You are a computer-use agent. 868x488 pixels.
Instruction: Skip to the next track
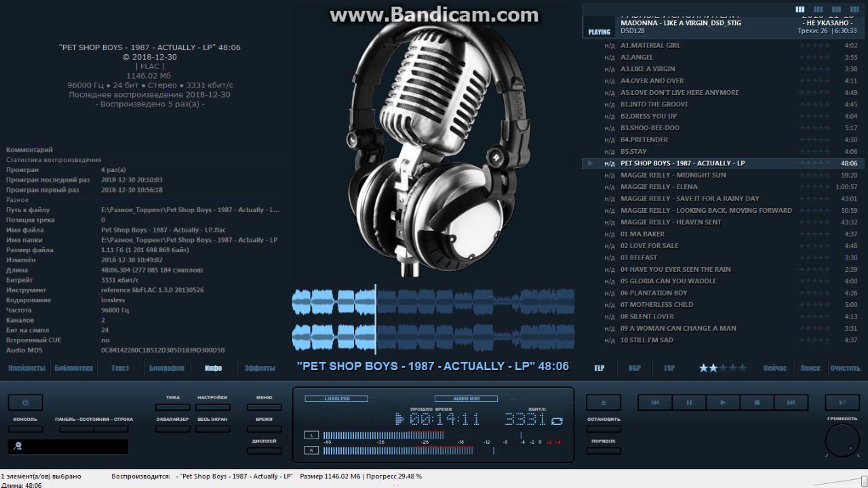coord(791,402)
